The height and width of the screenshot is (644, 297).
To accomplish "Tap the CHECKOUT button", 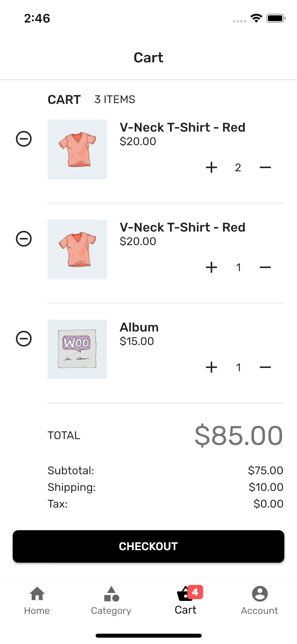I will tap(148, 546).
